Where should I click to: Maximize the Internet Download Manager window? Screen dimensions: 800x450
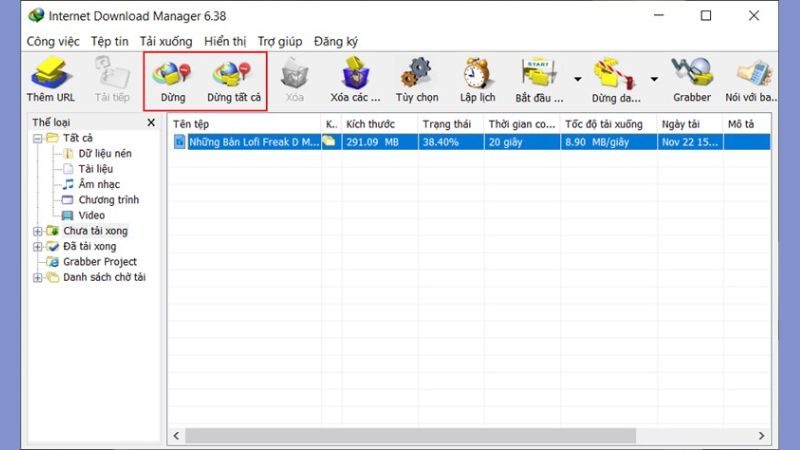tap(706, 16)
